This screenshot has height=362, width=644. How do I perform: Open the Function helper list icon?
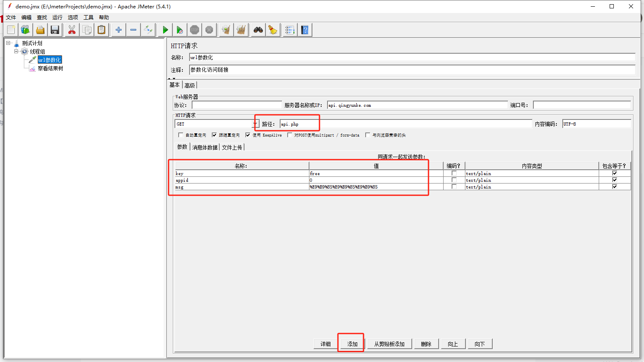[x=290, y=30]
